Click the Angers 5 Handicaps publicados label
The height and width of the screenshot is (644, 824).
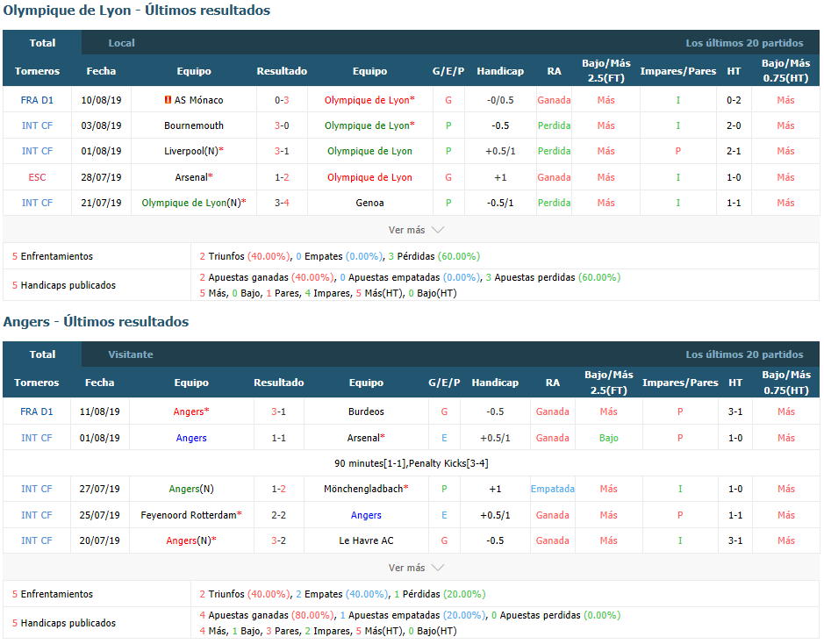[64, 623]
